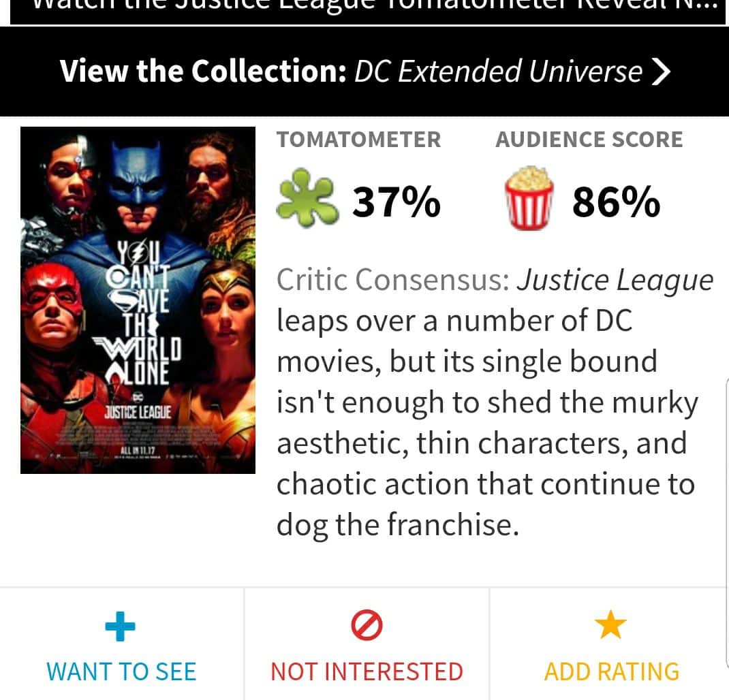
Task: Click the AUDIENCE SCORE heading
Action: (589, 140)
